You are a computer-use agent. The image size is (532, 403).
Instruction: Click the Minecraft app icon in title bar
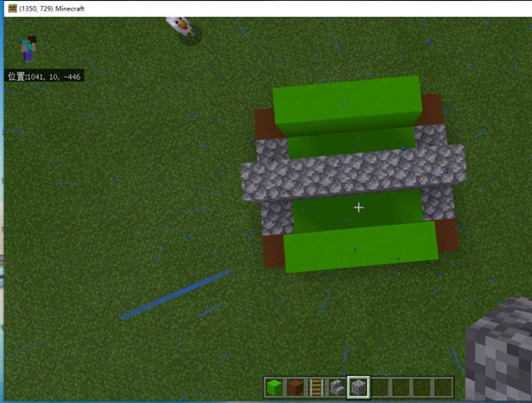click(12, 7)
